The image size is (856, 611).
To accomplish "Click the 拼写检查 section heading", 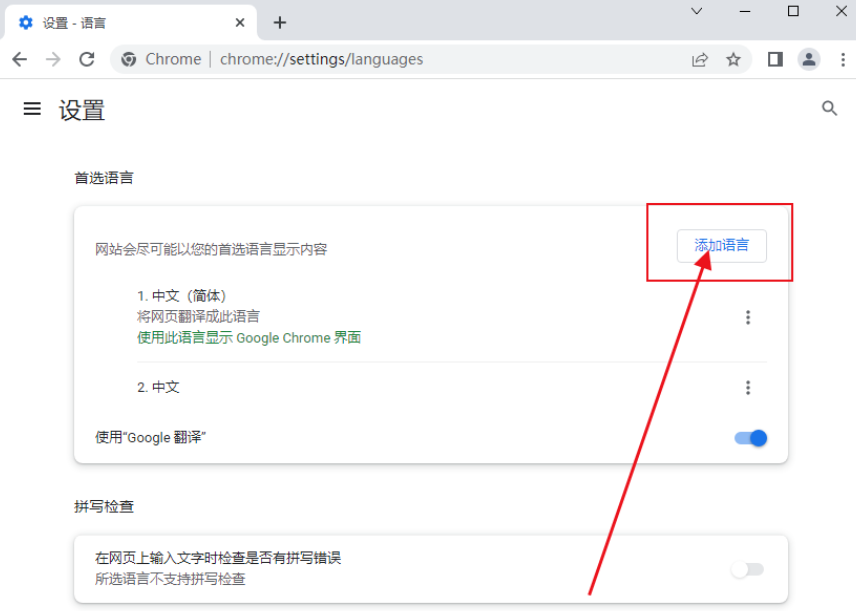I will click(104, 507).
